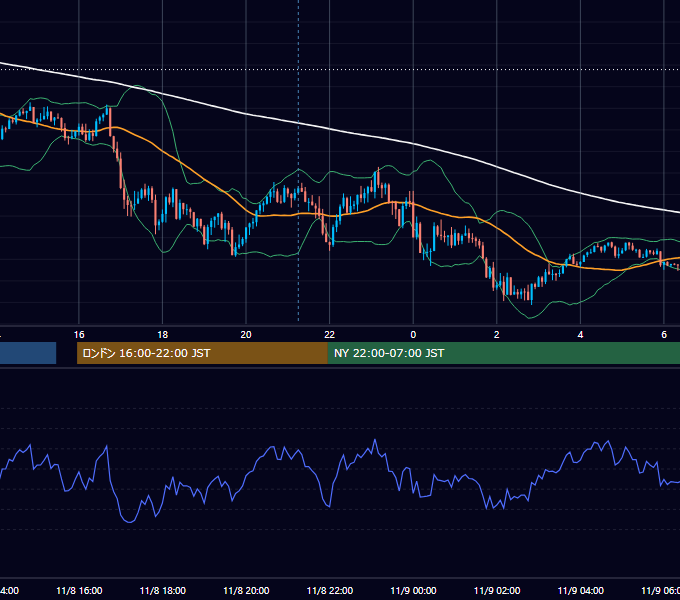Click the 18 hour label on chart axis
The height and width of the screenshot is (600, 680).
click(163, 335)
